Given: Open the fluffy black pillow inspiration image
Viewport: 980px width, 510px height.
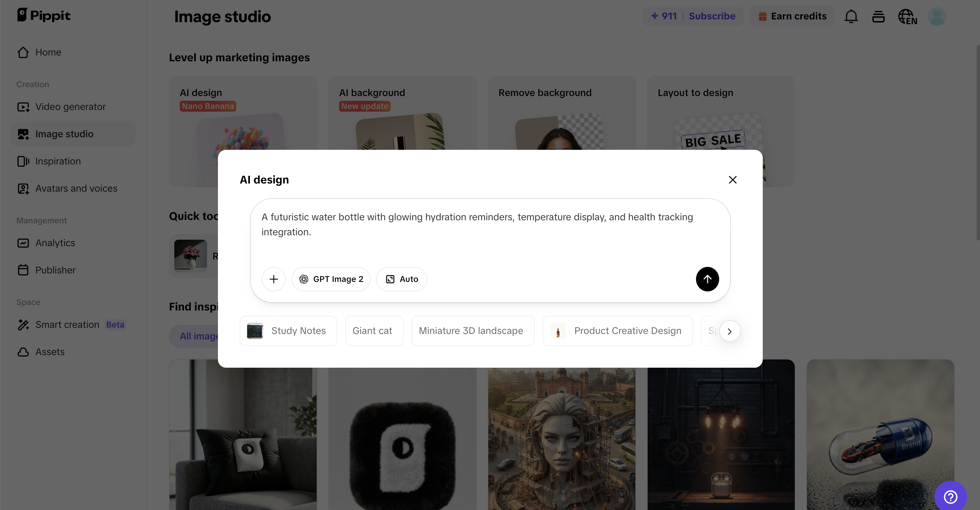Looking at the screenshot, I should click(x=402, y=439).
